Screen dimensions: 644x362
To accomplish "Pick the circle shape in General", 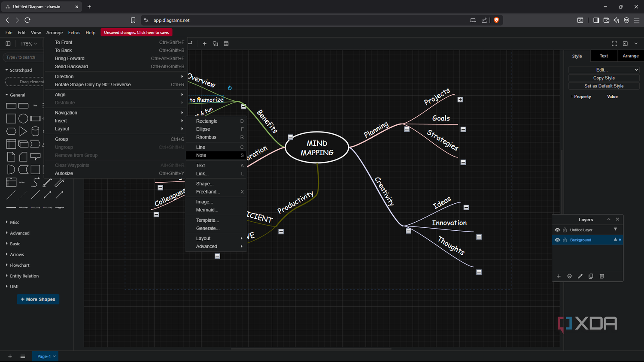I will (x=23, y=118).
